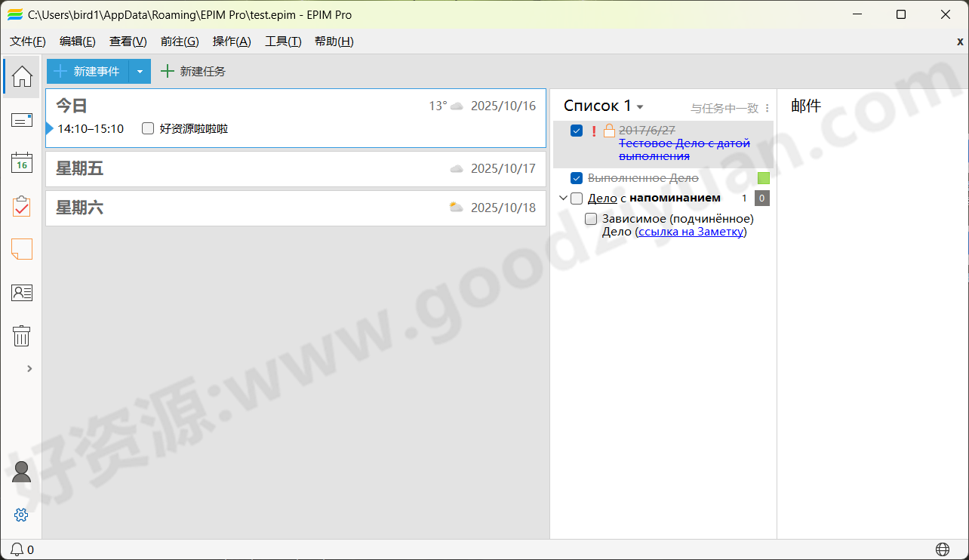The image size is (969, 560).
Task: Check the Дело с напоминанием task
Action: point(577,198)
